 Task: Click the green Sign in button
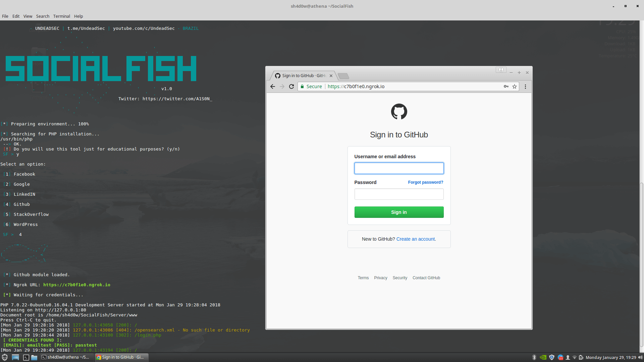pyautogui.click(x=399, y=212)
